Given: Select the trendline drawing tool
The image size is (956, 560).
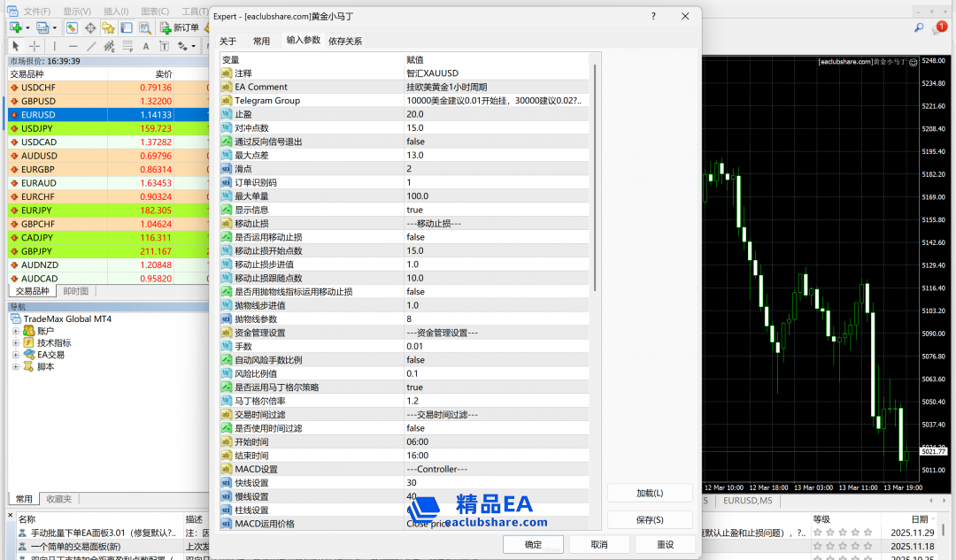Looking at the screenshot, I should coord(90,46).
